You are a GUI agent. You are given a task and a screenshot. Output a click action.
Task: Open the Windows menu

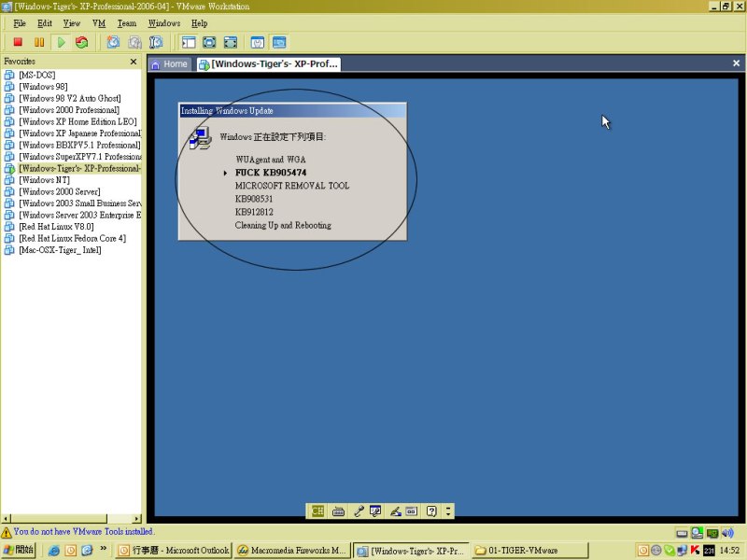pos(164,23)
